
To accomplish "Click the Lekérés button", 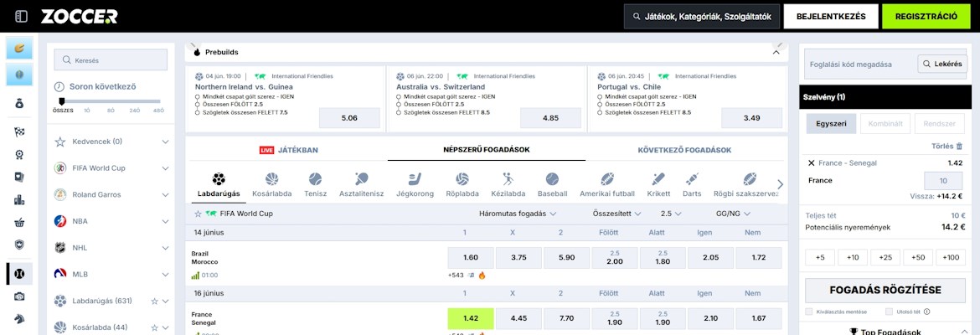I will pos(941,64).
